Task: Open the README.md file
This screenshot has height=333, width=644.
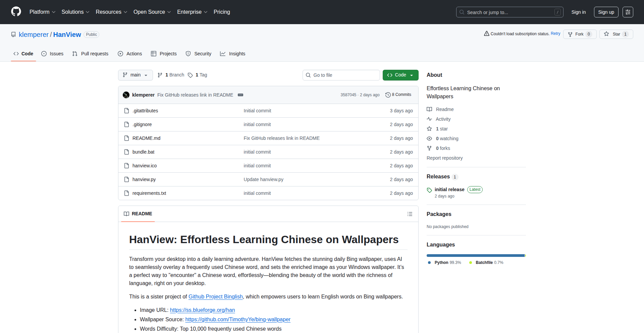Action: coord(146,138)
